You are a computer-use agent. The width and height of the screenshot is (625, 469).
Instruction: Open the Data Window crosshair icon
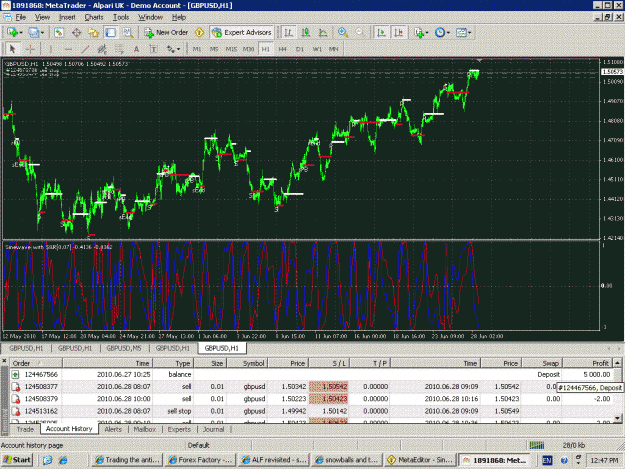(x=76, y=33)
